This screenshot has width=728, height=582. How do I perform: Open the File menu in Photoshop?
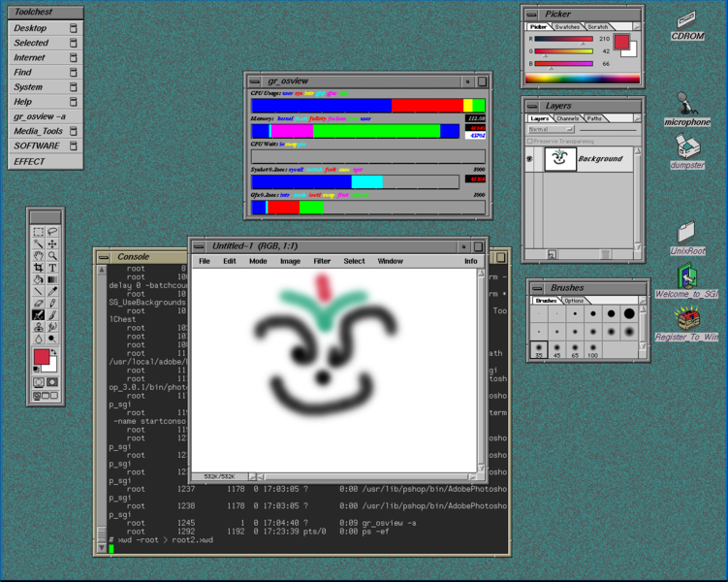click(205, 261)
